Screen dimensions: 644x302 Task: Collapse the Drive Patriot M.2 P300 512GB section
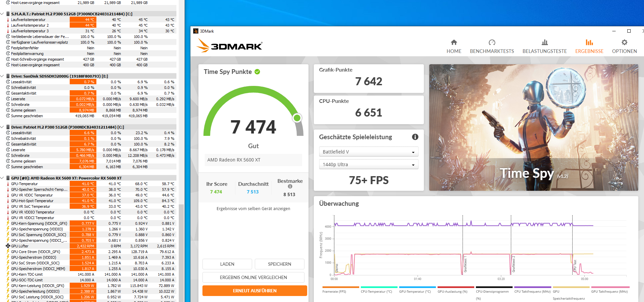(2, 127)
